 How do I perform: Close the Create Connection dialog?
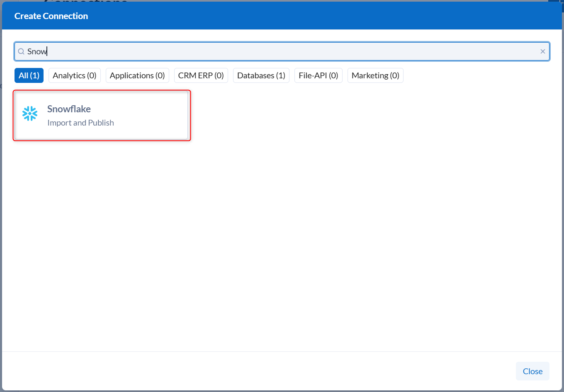[532, 371]
